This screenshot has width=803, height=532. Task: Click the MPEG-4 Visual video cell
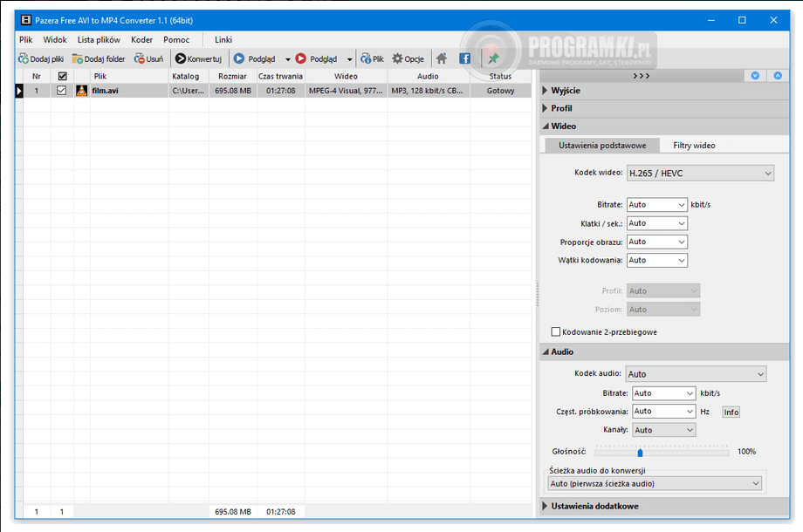[347, 91]
